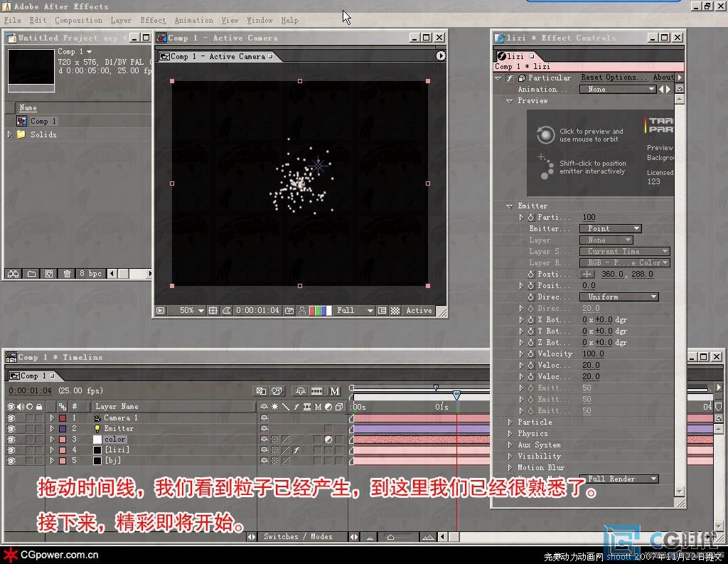Expand the Motion Blur section
The image size is (728, 564).
click(510, 467)
